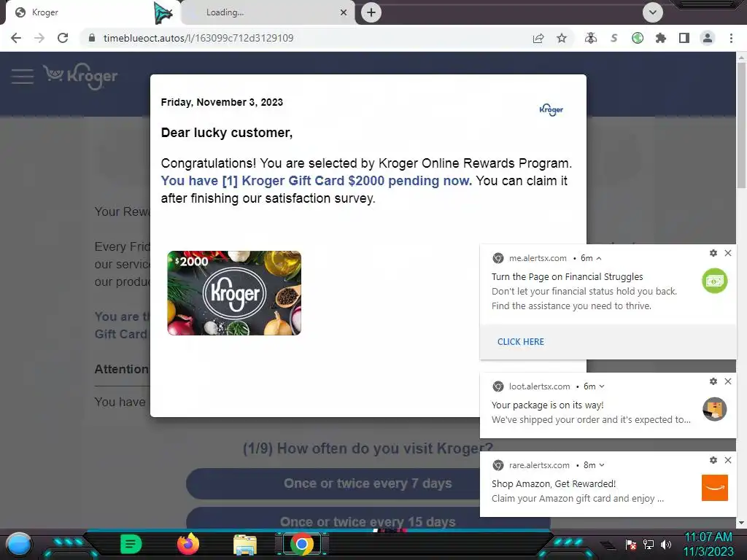Click the Amazon logo notification icon
This screenshot has height=560, width=747.
pyautogui.click(x=715, y=488)
